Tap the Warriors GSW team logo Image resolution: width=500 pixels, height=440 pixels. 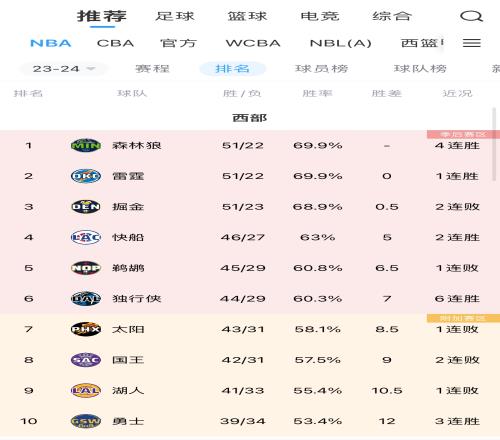(x=86, y=421)
